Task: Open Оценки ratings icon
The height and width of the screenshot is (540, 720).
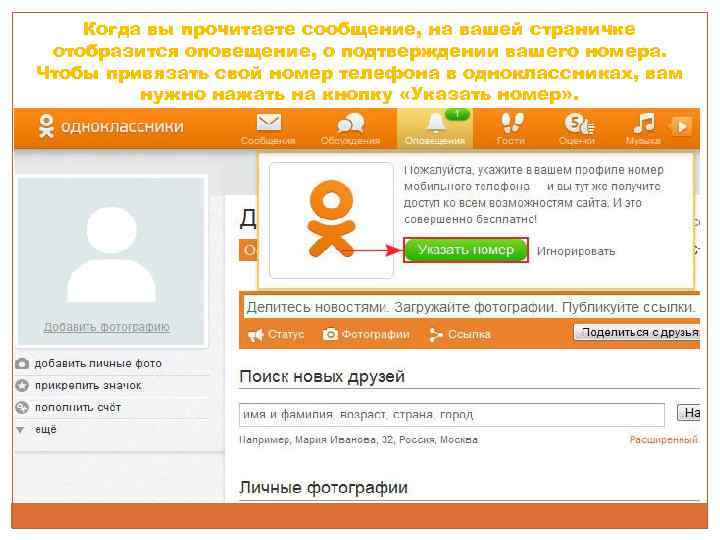Action: [x=579, y=124]
